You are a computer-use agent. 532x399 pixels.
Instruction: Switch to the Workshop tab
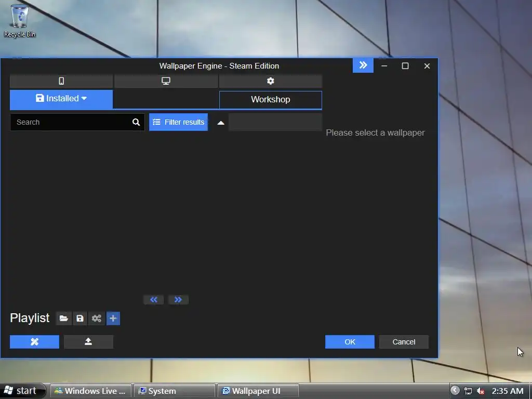270,100
